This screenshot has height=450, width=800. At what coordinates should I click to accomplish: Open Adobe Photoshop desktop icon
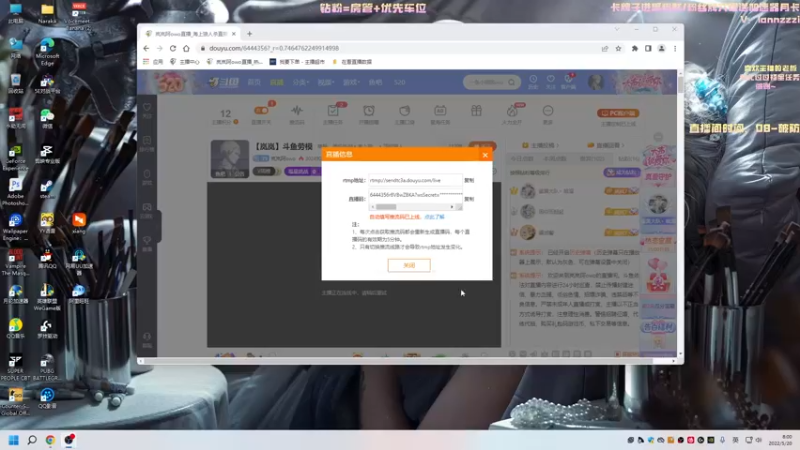[15, 192]
